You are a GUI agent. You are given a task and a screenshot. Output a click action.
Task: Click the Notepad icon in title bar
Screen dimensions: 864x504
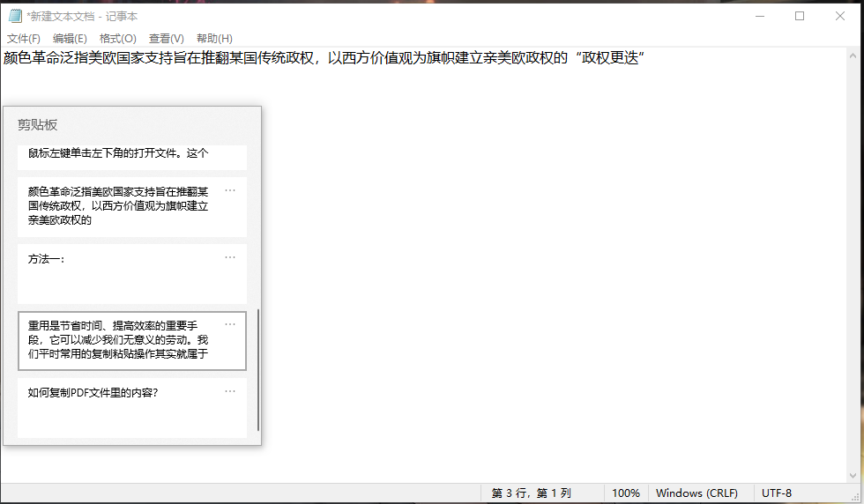pos(15,17)
